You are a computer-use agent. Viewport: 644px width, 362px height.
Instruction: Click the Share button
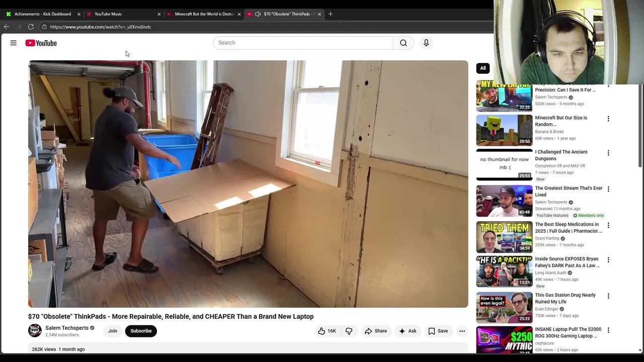pyautogui.click(x=376, y=331)
